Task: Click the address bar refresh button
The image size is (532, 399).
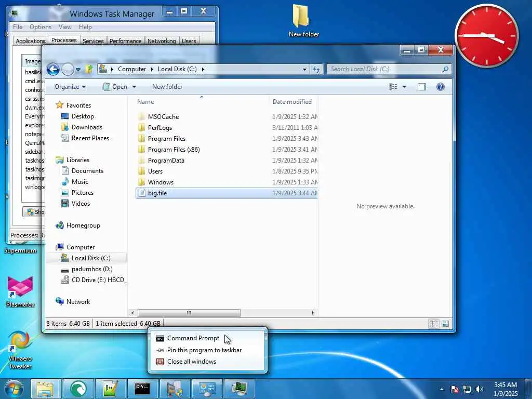Action: click(316, 69)
